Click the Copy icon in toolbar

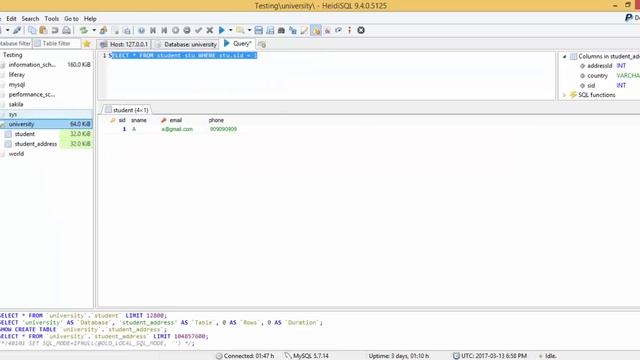coord(32,30)
